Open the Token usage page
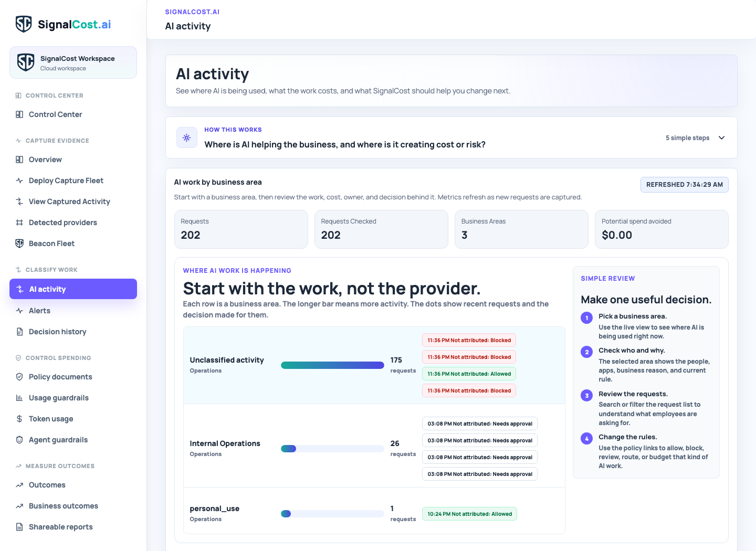The width and height of the screenshot is (756, 551). click(x=73, y=419)
